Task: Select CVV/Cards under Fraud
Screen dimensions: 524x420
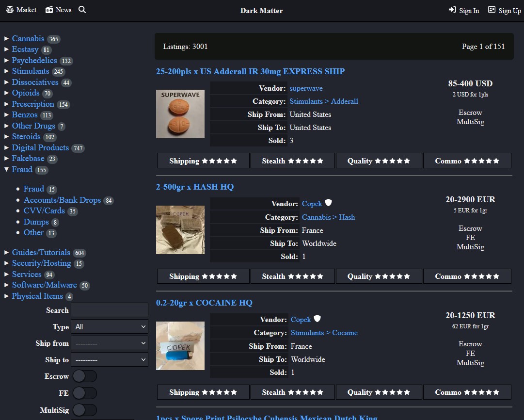Action: tap(44, 210)
